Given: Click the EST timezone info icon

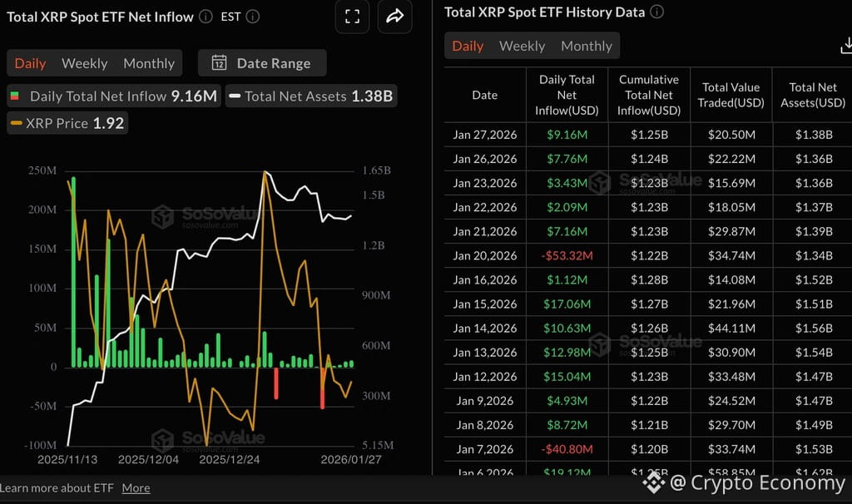Looking at the screenshot, I should [x=252, y=16].
